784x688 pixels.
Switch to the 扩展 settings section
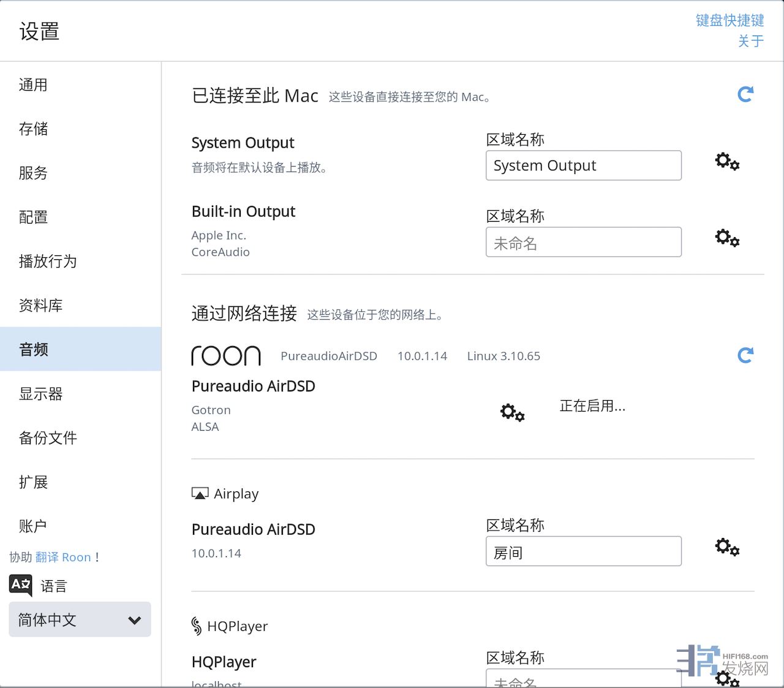33,482
